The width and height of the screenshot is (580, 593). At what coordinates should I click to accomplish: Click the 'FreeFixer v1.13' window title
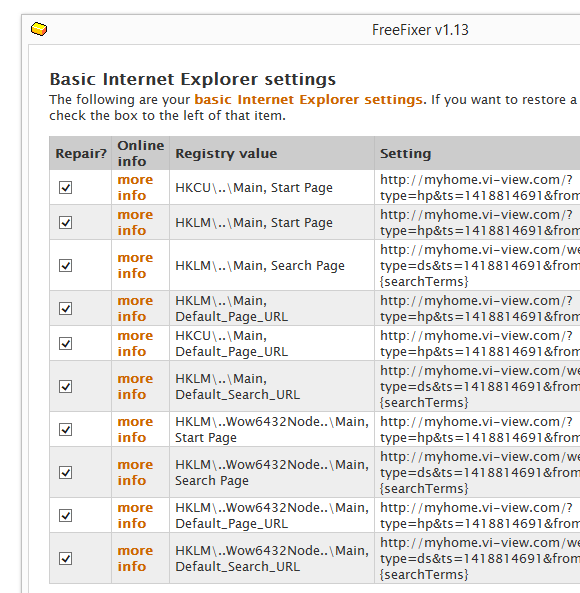(420, 30)
